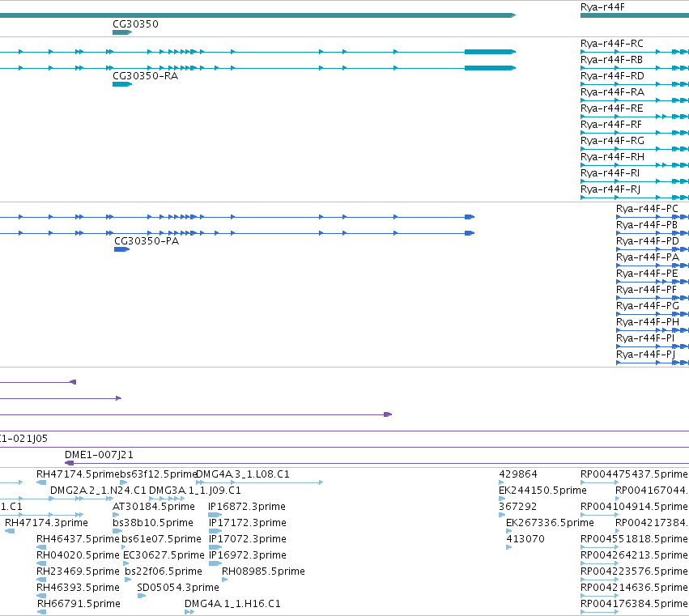This screenshot has height=616, width=689.
Task: Click EST RH23469.5prime
Action: (x=78, y=571)
